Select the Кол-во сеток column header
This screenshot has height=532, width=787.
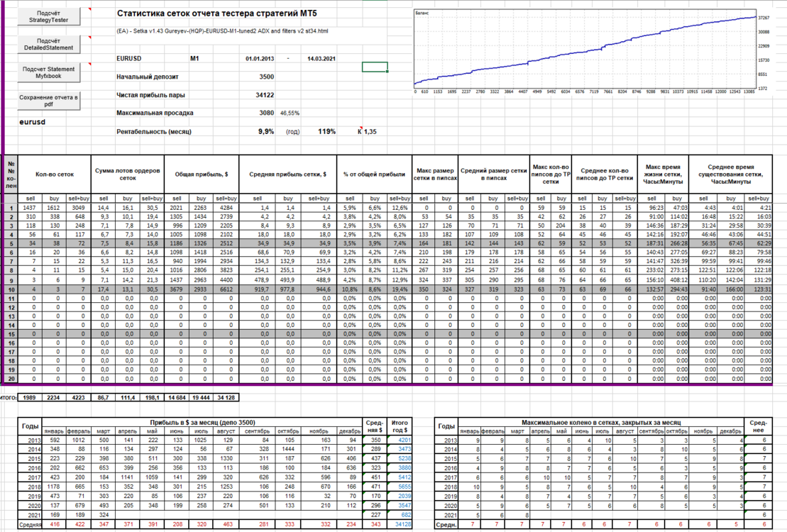coord(55,174)
